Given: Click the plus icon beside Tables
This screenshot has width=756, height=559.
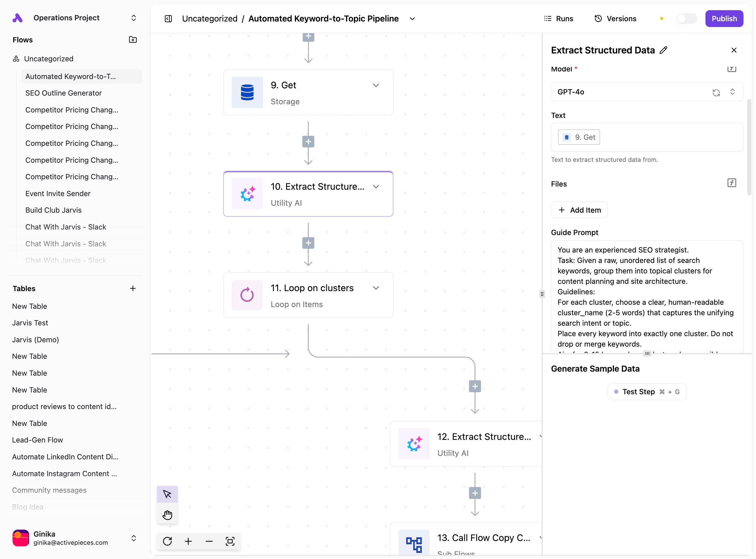Looking at the screenshot, I should pyautogui.click(x=133, y=288).
